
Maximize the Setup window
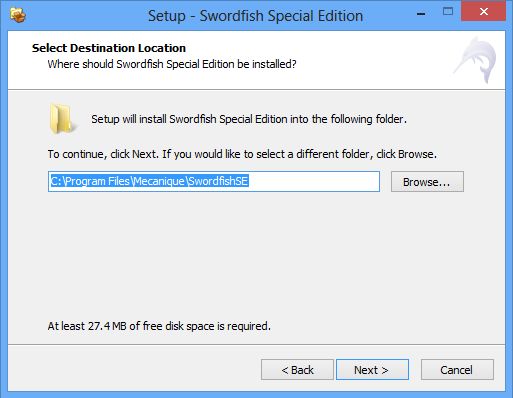point(448,12)
